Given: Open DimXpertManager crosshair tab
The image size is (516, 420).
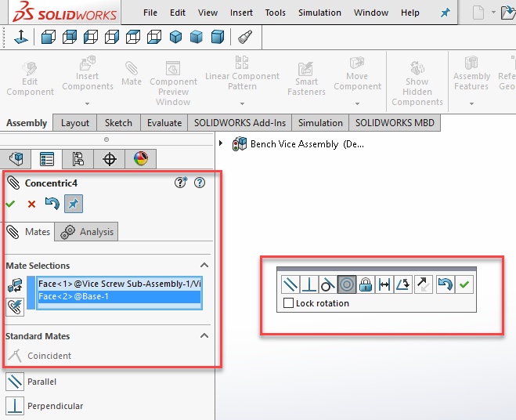Looking at the screenshot, I should (x=110, y=159).
